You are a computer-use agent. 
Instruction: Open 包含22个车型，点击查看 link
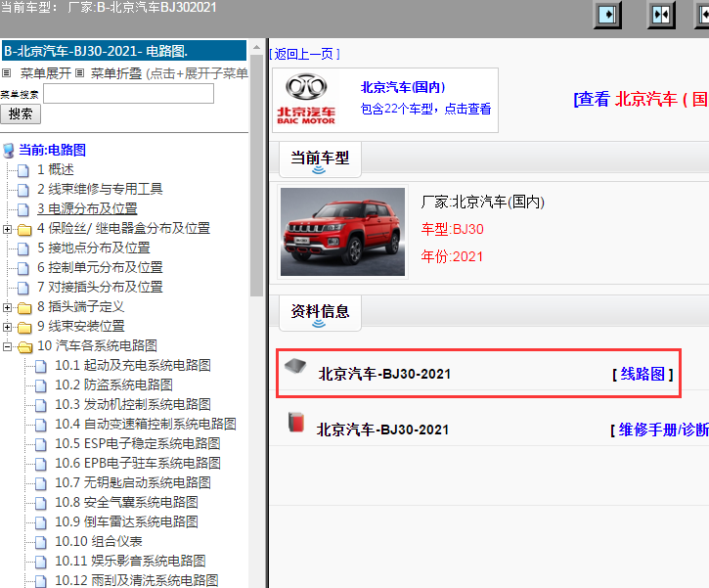(x=425, y=109)
